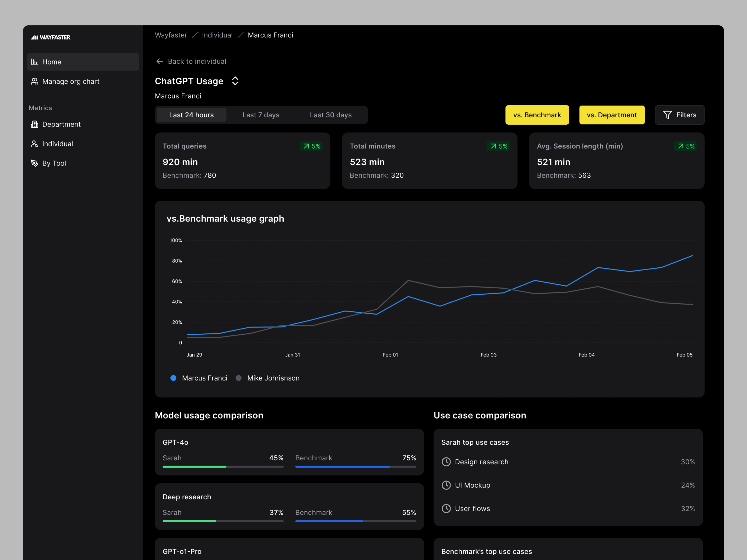The image size is (747, 560).
Task: Click the Filters funnel icon
Action: pos(667,115)
